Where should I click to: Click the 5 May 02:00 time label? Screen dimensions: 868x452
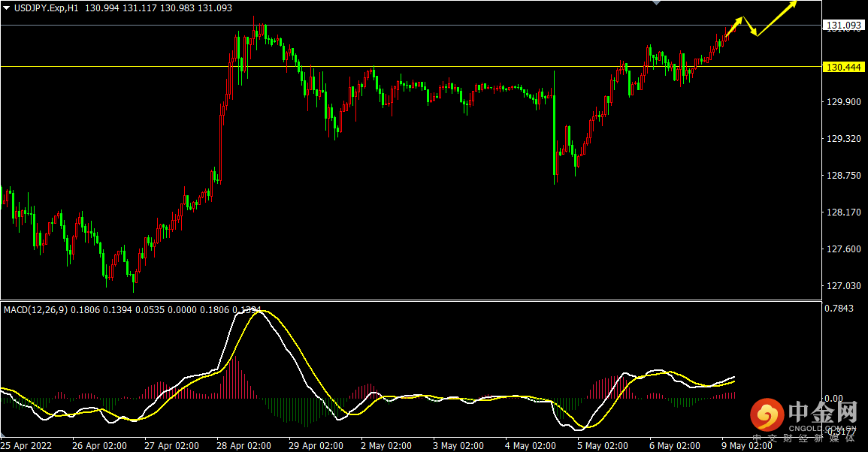tap(602, 446)
